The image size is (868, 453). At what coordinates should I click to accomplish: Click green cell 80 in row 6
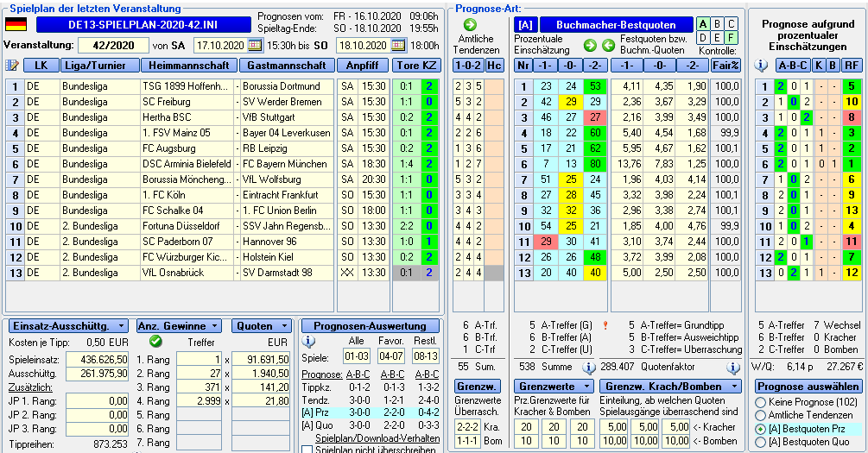click(x=596, y=164)
